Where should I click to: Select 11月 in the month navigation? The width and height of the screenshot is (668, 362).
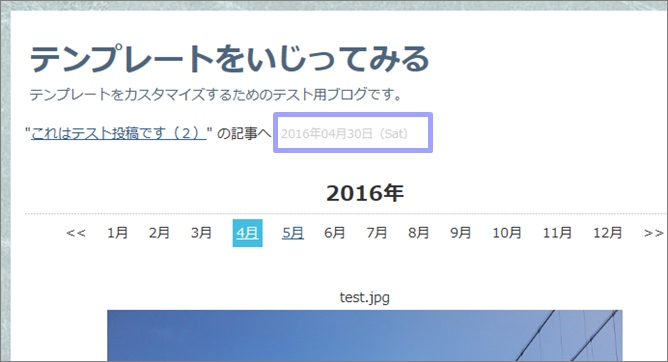557,233
